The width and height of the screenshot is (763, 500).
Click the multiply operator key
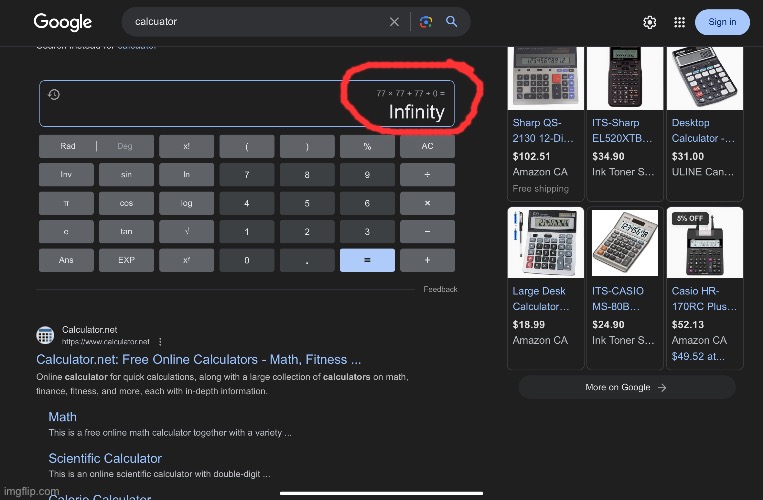point(427,203)
